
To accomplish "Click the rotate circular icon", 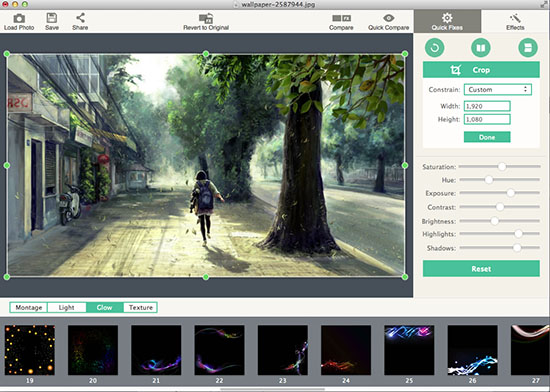I will point(435,48).
